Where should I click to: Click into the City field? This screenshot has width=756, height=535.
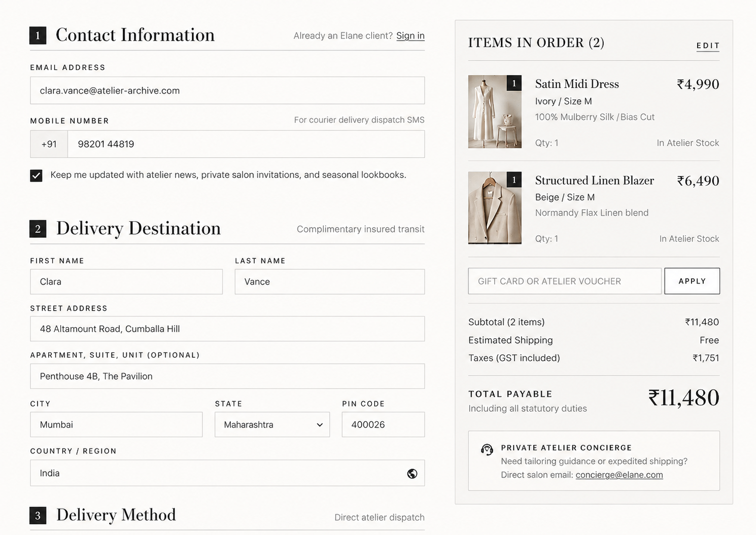pos(116,424)
